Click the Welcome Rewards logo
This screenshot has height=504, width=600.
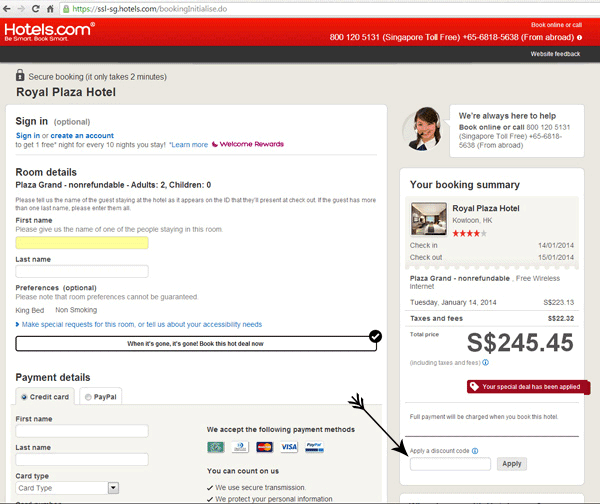coord(248,144)
